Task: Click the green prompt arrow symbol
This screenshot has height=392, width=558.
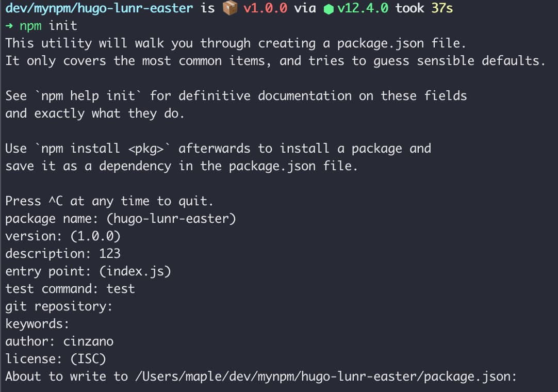Action: tap(9, 26)
